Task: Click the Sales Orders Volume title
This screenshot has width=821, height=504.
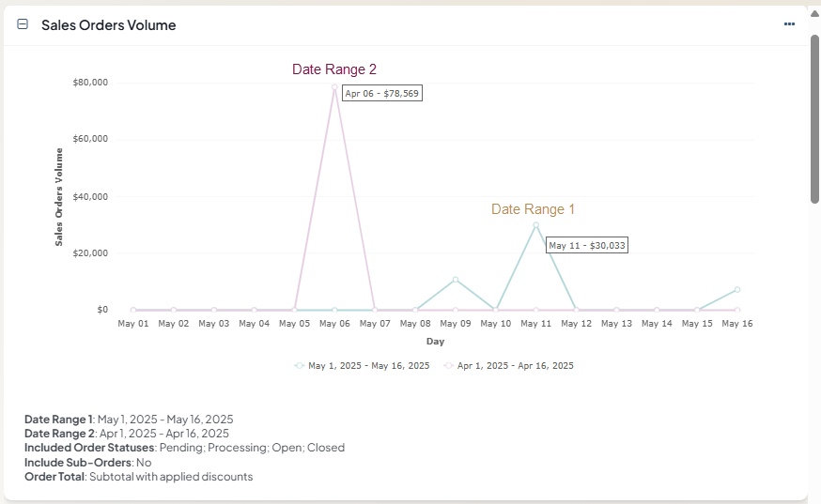Action: [108, 25]
